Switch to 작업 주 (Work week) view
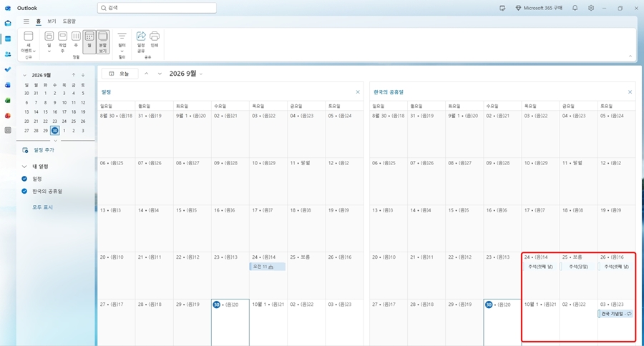This screenshot has height=346, width=644. pos(62,42)
